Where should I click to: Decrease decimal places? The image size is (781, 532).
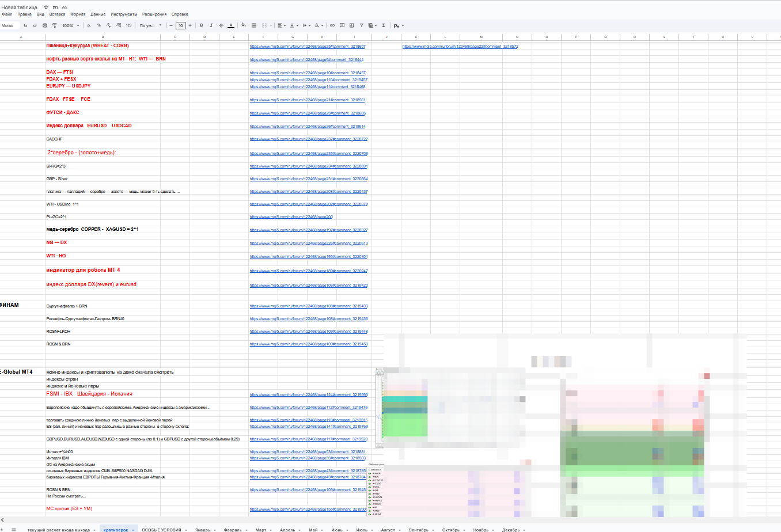coord(109,25)
